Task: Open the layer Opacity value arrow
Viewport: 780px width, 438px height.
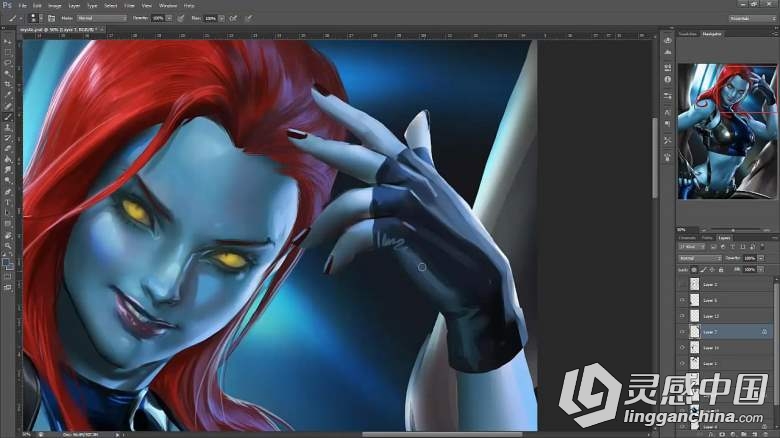Action: (761, 258)
